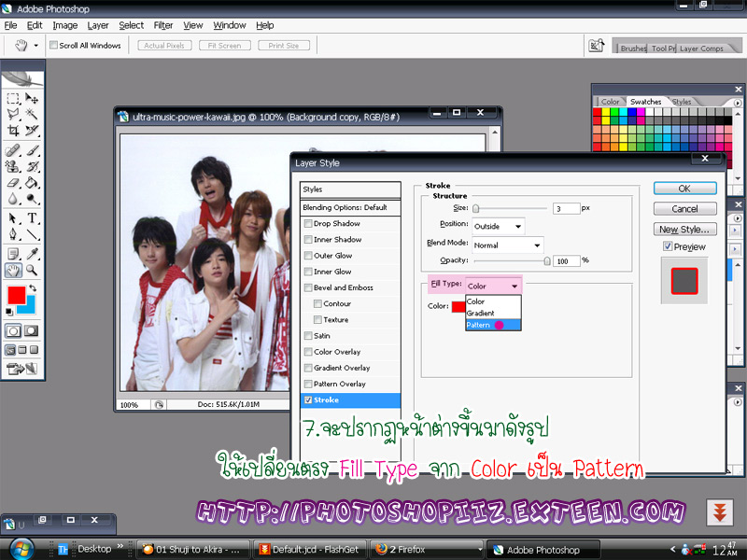This screenshot has height=560, width=747.
Task: Open the stroke Position dropdown
Action: (497, 226)
